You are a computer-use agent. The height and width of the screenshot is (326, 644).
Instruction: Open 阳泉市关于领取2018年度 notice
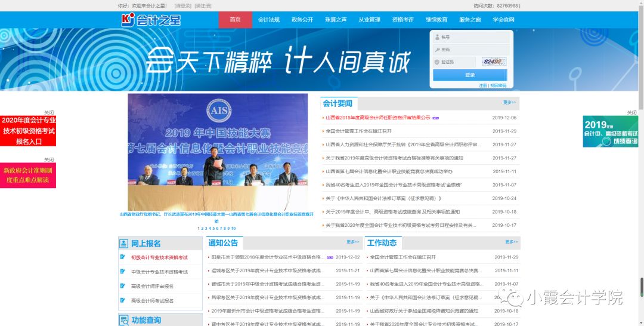(x=267, y=257)
